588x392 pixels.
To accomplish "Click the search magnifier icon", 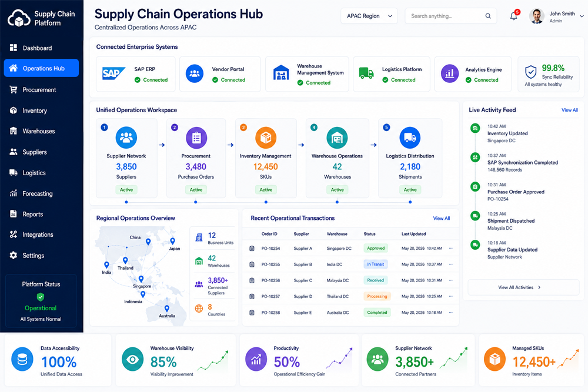I will tap(488, 16).
